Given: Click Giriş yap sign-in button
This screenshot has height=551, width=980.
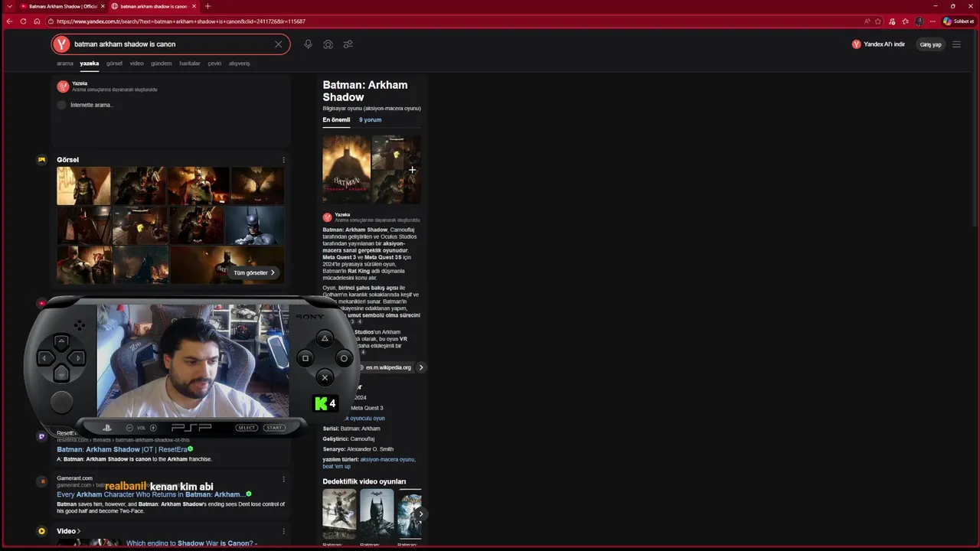Looking at the screenshot, I should coord(930,44).
